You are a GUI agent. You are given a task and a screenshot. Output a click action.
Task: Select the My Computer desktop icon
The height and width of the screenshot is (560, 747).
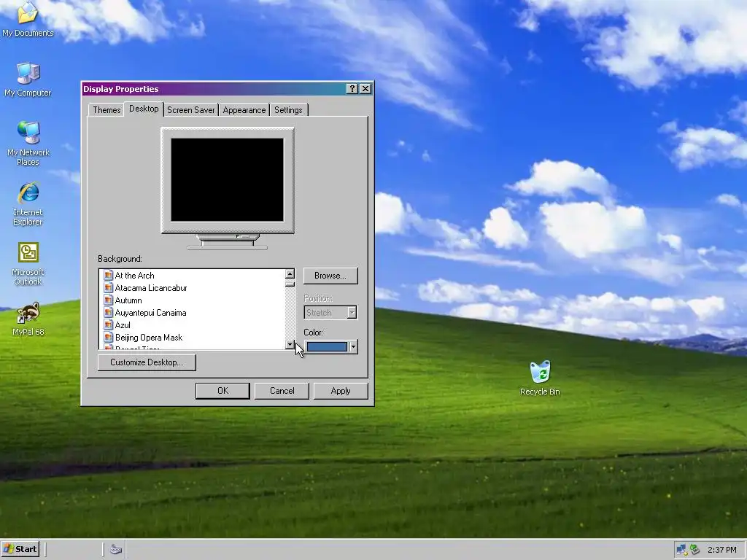pos(28,79)
